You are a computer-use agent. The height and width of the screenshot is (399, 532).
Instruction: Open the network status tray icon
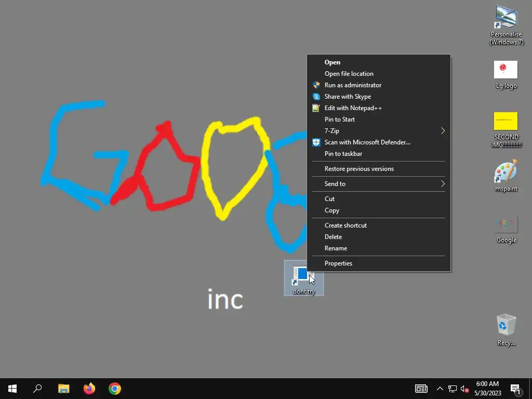[453, 389]
